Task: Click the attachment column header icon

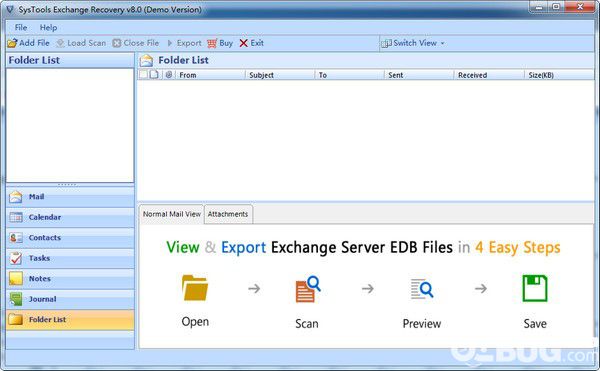Action: tap(169, 75)
